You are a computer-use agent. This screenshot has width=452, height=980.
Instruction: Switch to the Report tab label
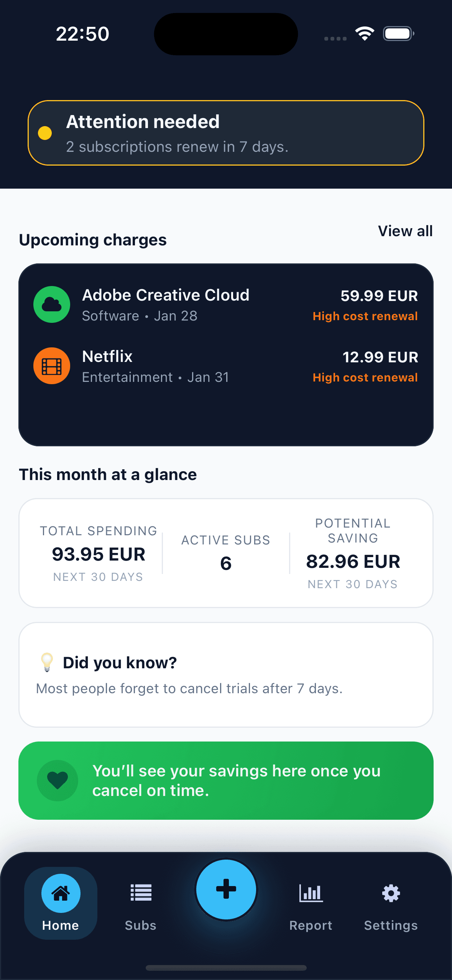click(311, 926)
